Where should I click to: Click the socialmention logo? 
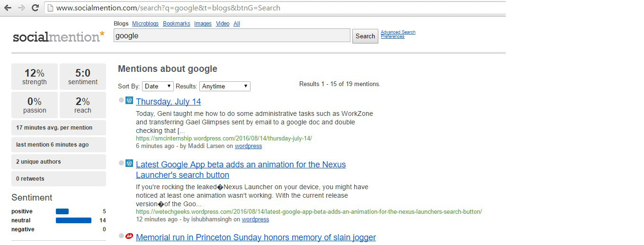click(x=59, y=36)
